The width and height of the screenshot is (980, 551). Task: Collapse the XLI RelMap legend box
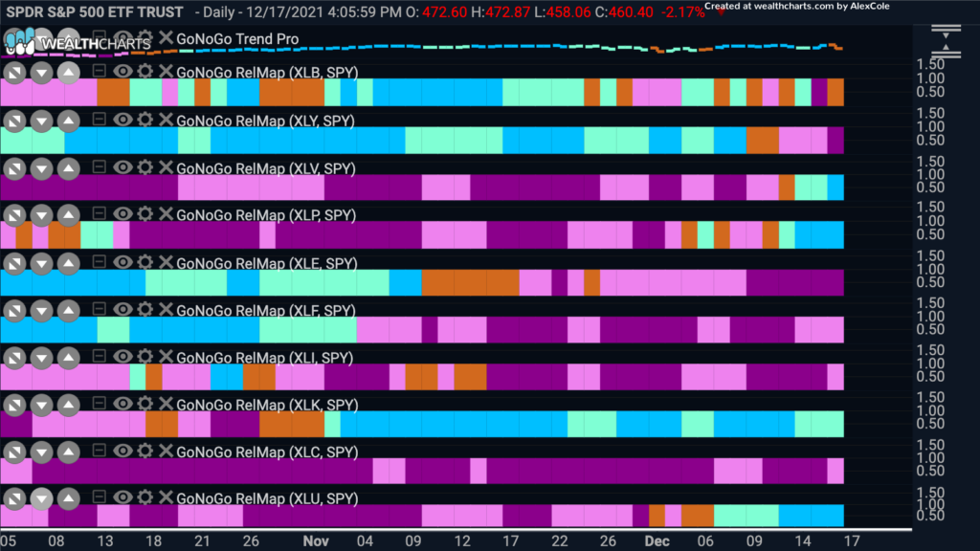99,356
